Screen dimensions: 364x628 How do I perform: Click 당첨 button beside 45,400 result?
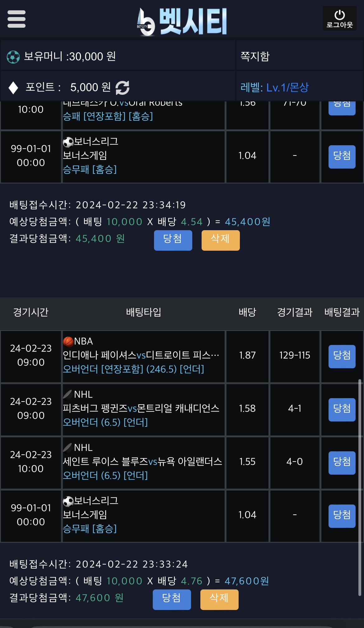click(x=173, y=240)
